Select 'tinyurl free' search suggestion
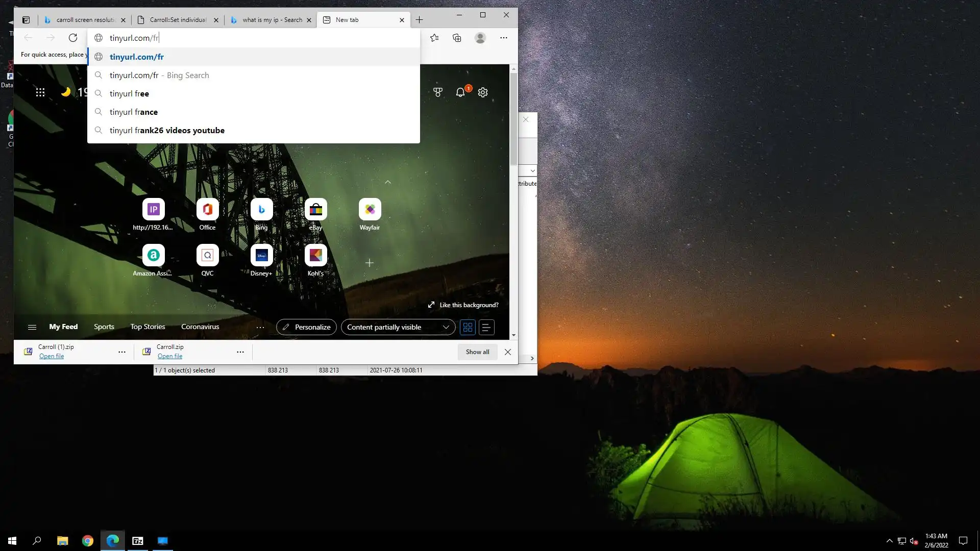 (129, 94)
